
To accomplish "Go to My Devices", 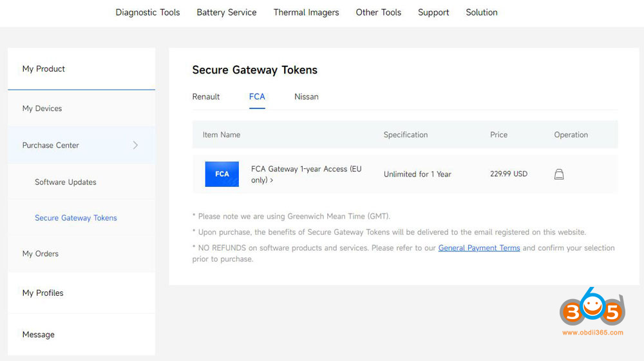I will [x=81, y=108].
